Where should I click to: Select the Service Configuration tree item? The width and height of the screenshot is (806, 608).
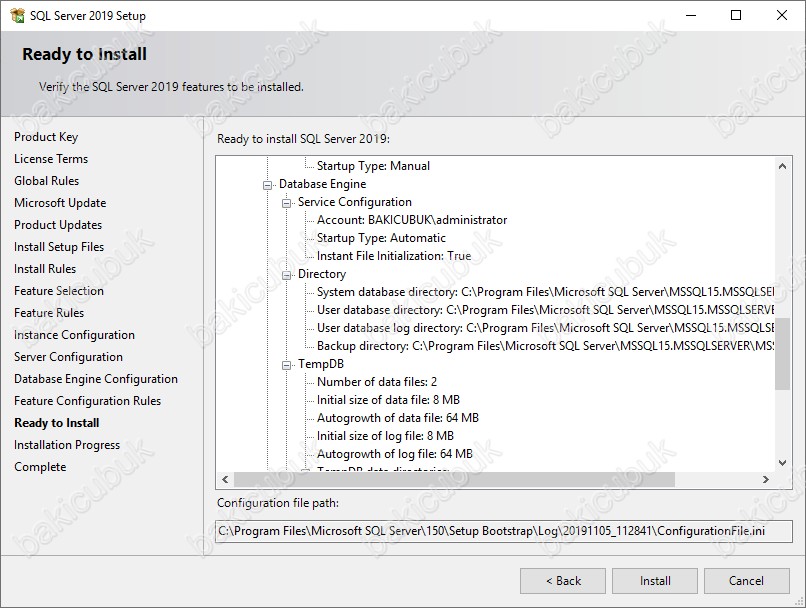pyautogui.click(x=355, y=202)
